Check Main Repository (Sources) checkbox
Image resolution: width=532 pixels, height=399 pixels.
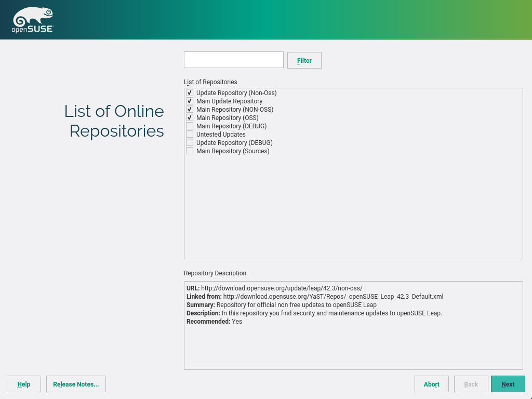point(190,151)
